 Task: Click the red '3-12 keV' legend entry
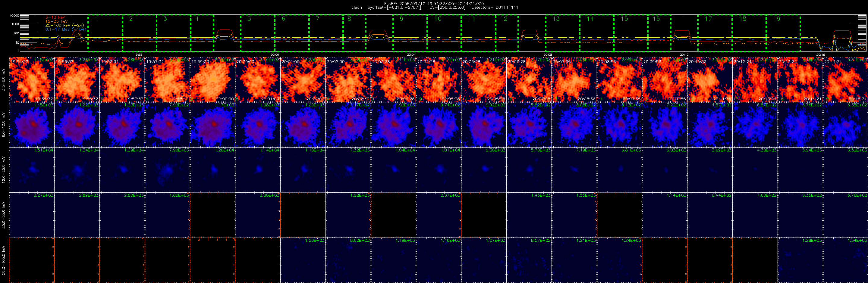click(55, 17)
